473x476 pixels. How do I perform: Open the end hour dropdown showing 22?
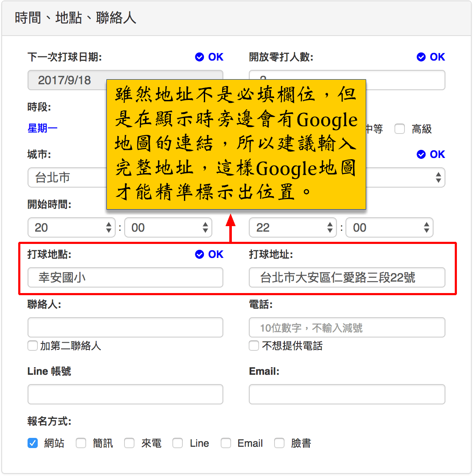pos(292,228)
